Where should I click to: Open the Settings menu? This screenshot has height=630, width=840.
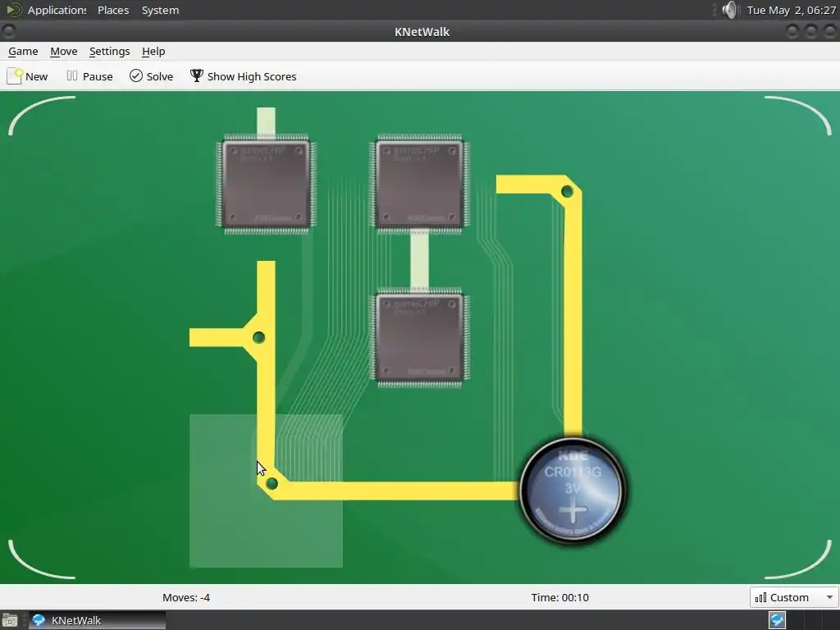109,52
